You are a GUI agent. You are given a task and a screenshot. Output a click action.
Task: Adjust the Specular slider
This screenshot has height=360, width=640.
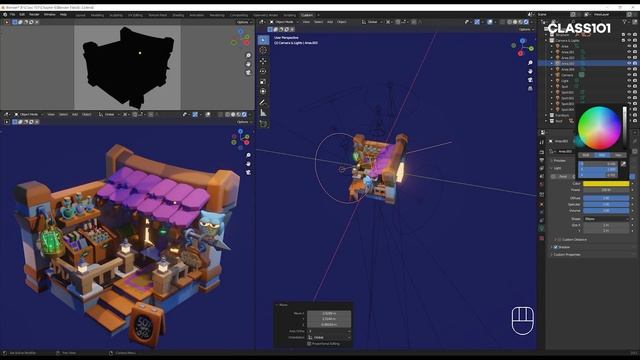coord(606,204)
